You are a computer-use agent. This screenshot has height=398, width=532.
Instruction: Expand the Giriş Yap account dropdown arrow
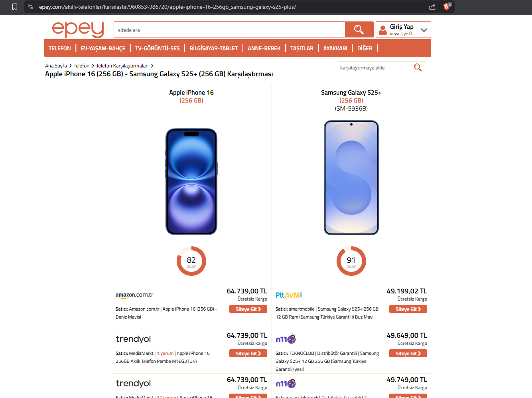pos(424,30)
